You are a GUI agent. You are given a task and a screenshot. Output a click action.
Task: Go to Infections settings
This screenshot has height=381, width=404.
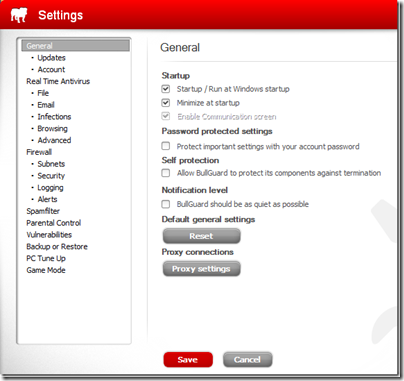tap(54, 117)
